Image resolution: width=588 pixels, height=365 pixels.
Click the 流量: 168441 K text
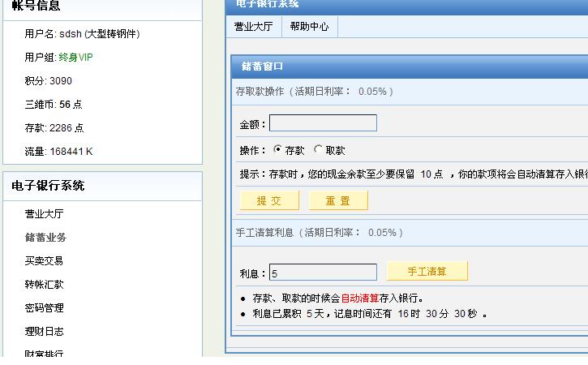[x=58, y=151]
